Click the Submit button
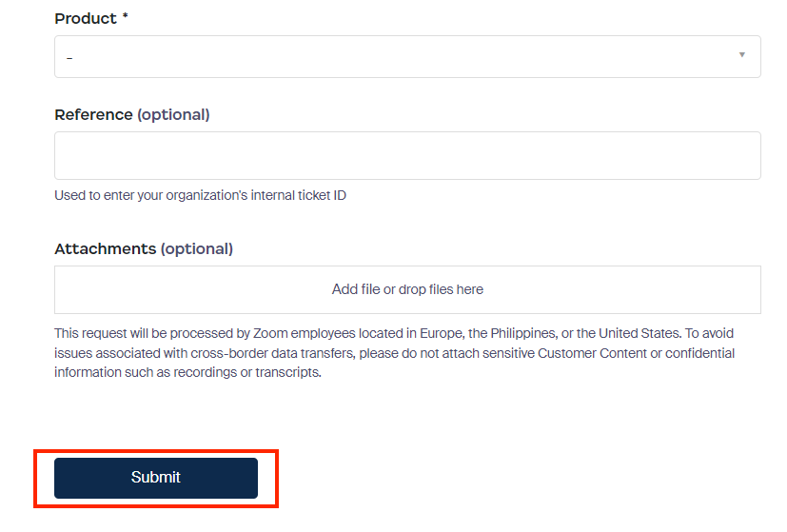This screenshot has height=532, width=787. [x=155, y=478]
